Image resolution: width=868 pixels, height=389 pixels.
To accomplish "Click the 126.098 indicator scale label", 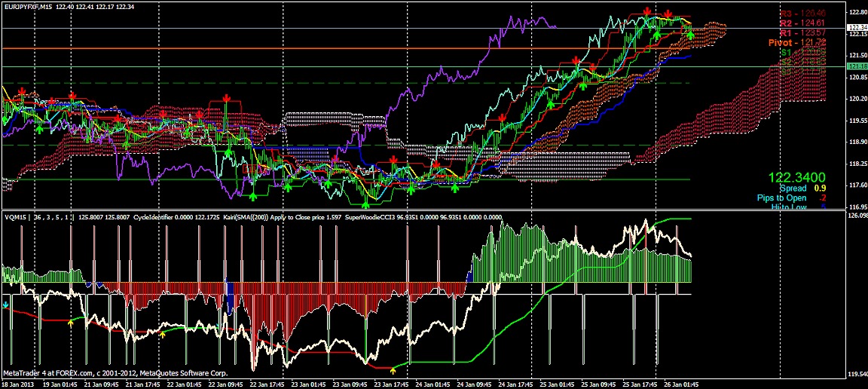I will point(857,215).
